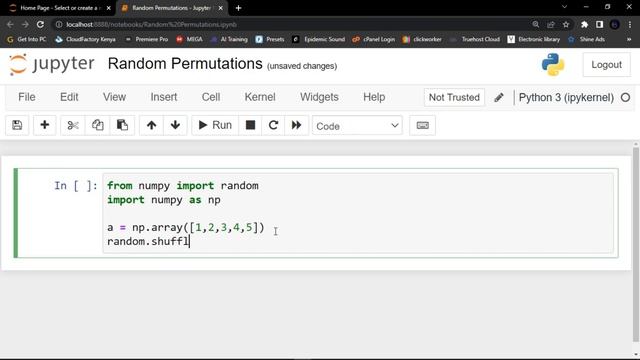Copy selected cells icon
Image resolution: width=640 pixels, height=360 pixels.
98,125
